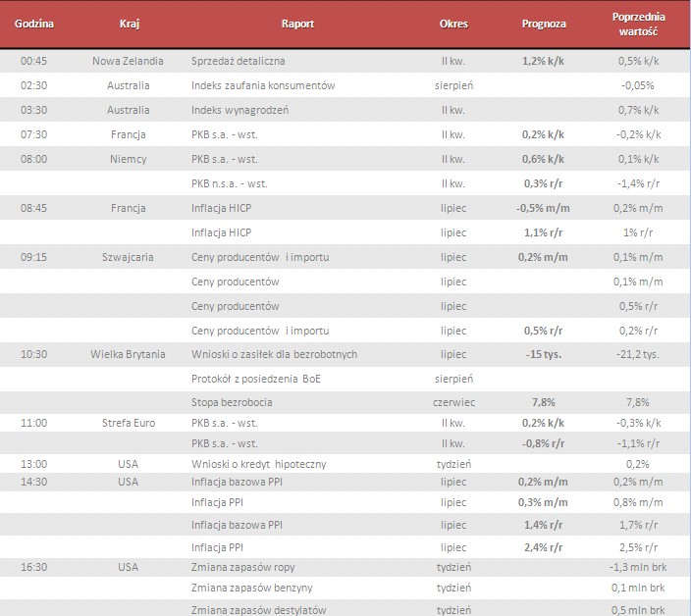Select previous value -0,05%
The height and width of the screenshot is (616, 691).
(638, 85)
